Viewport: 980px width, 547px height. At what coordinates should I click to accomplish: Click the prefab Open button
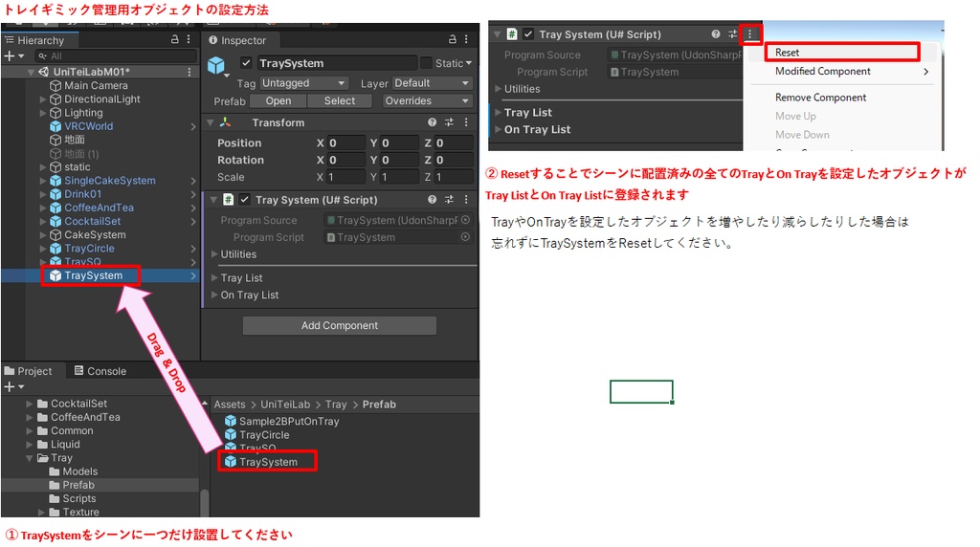pos(278,100)
